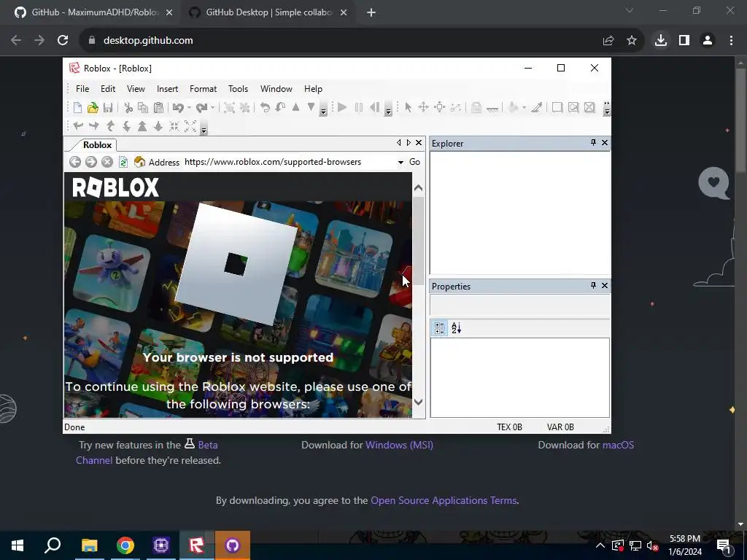Screen dimensions: 747x560
Task: Click the Save floppy disk icon
Action: point(108,108)
